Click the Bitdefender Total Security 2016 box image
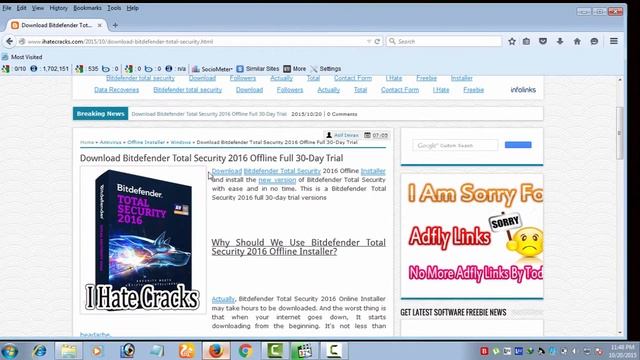640x360 pixels. [x=143, y=240]
